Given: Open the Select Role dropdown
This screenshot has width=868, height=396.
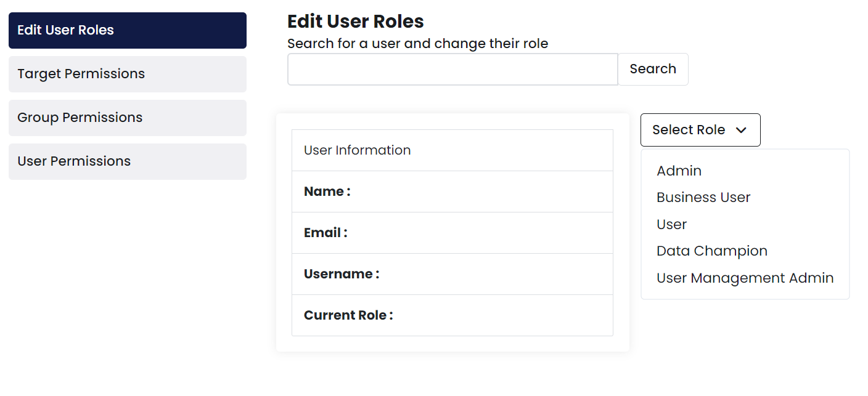Looking at the screenshot, I should [x=700, y=130].
